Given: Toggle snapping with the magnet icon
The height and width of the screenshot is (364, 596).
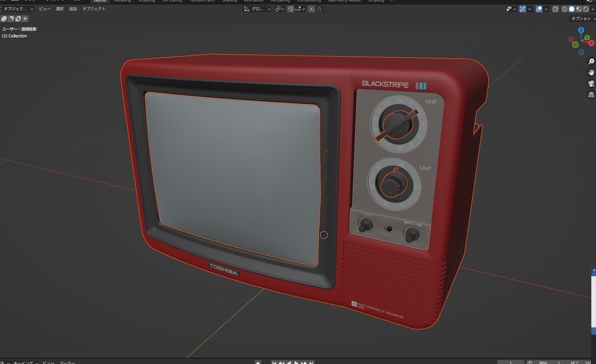Looking at the screenshot, I should pyautogui.click(x=290, y=9).
